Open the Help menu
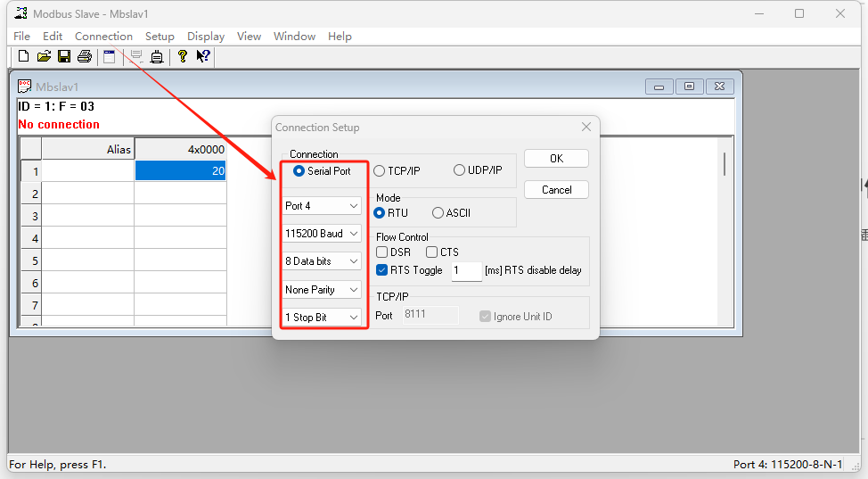 340,36
